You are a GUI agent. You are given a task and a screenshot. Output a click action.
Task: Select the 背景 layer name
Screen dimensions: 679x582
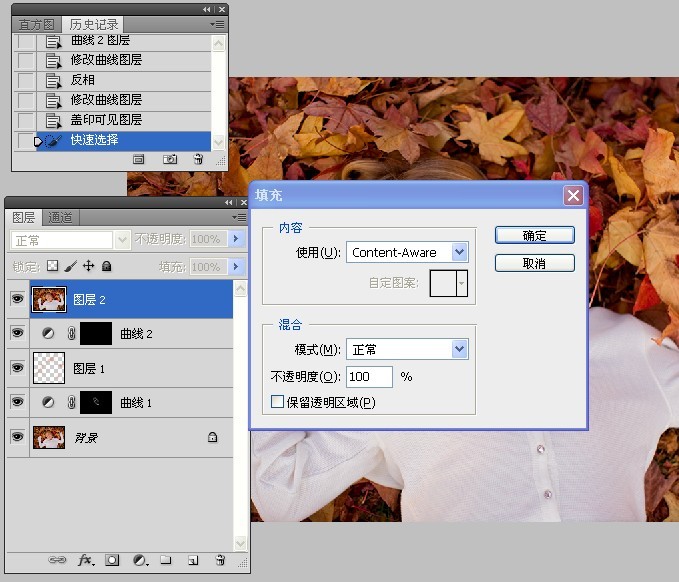tap(86, 438)
